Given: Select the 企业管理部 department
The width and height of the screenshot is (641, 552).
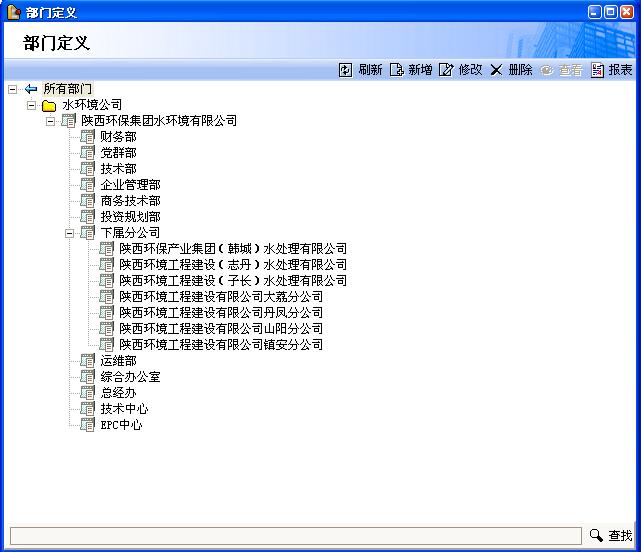Looking at the screenshot, I should coord(130,185).
